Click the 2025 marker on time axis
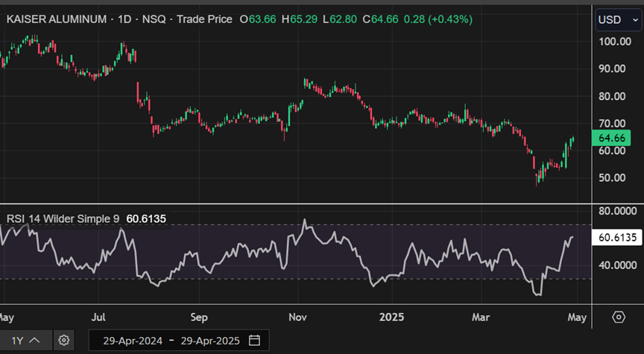This screenshot has width=644, height=354. [x=391, y=317]
